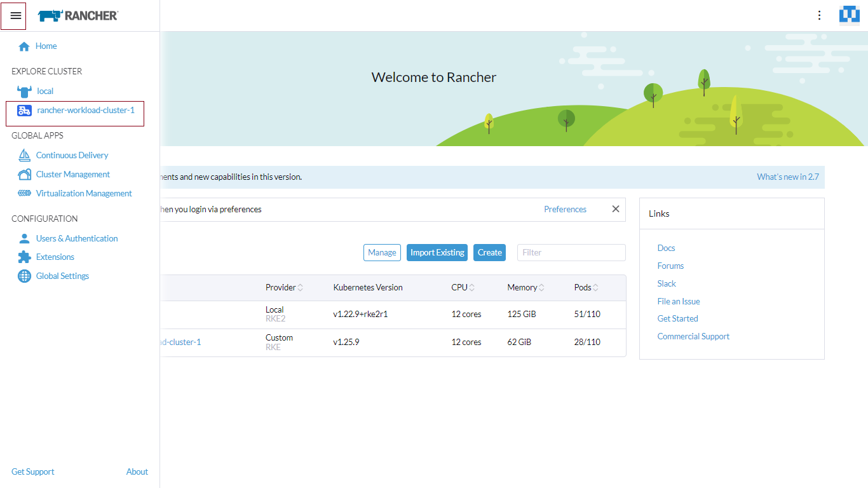Screen dimensions: 868x488
Task: Open Virtualization Management
Action: click(84, 193)
